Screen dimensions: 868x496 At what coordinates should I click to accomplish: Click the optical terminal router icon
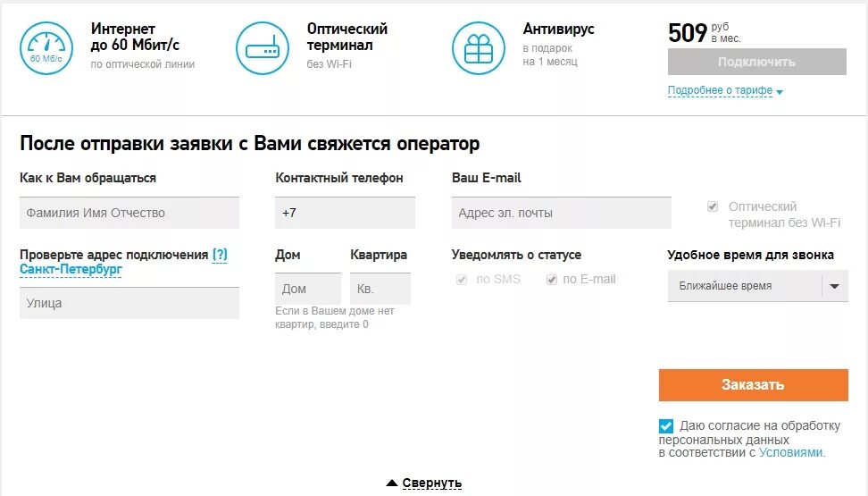(263, 48)
